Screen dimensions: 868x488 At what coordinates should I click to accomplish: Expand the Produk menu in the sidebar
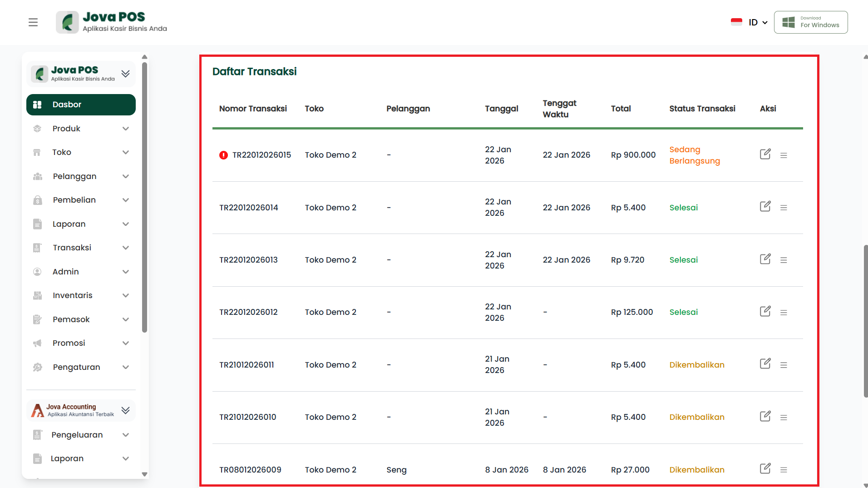click(81, 129)
